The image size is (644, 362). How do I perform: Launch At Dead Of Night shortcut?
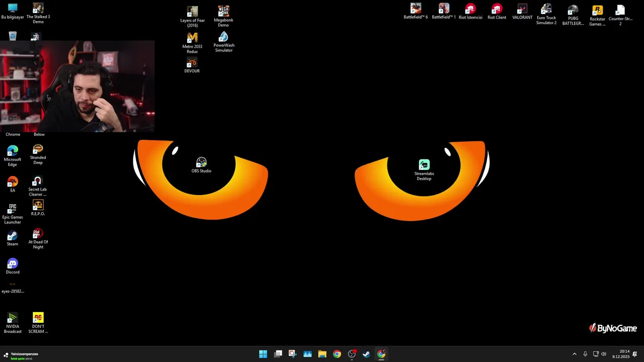point(38,239)
